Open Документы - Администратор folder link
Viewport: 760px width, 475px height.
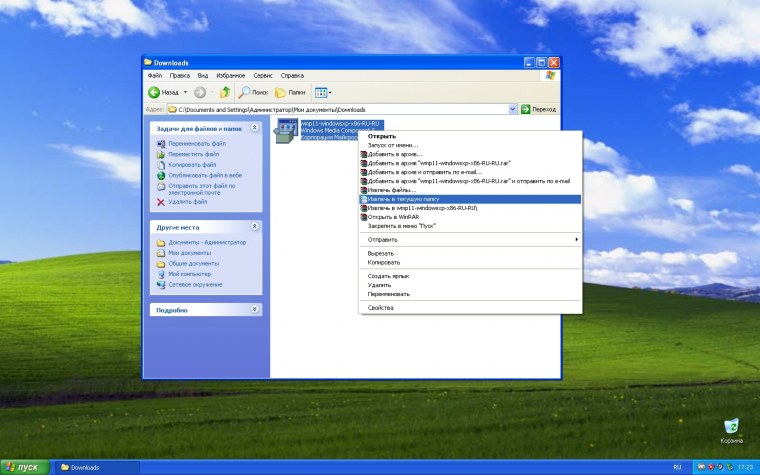pos(207,242)
